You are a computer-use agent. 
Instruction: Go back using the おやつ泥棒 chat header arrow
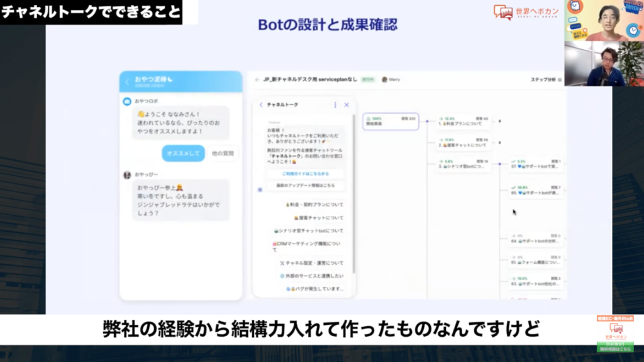pyautogui.click(x=127, y=82)
